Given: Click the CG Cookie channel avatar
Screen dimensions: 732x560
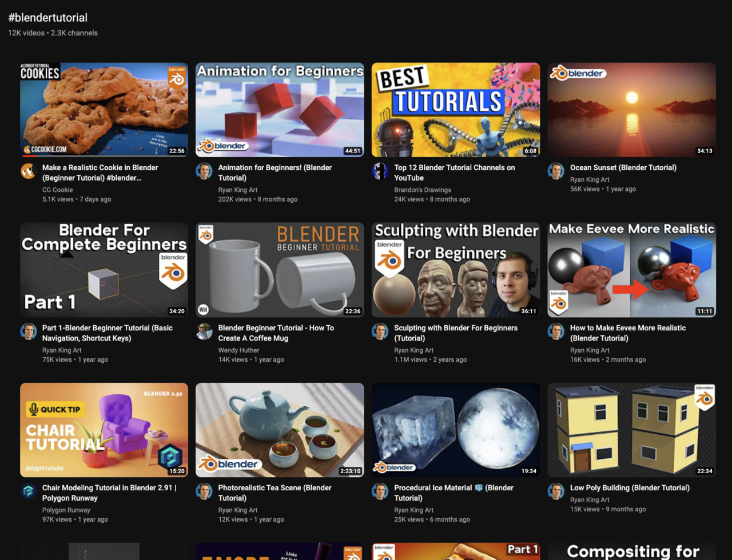Looking at the screenshot, I should [29, 171].
